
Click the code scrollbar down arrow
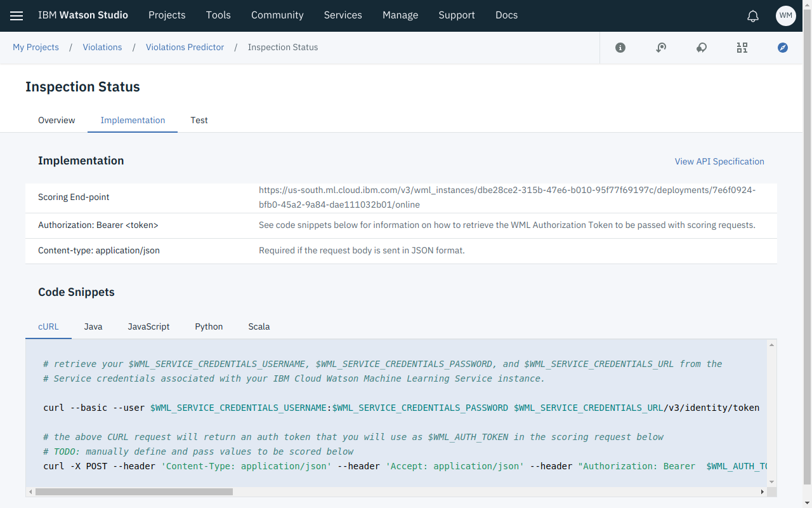tap(772, 482)
